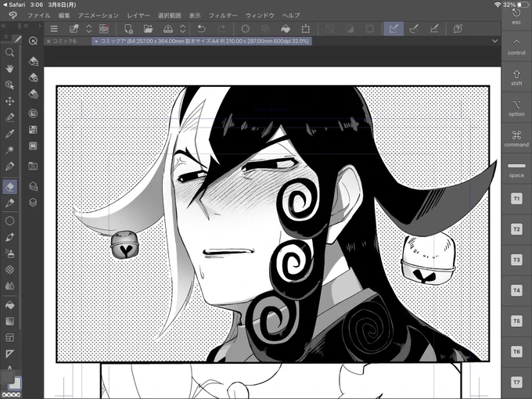Open the Tool Property eraser palette
Viewport: 532px width, 399px height.
click(x=33, y=77)
